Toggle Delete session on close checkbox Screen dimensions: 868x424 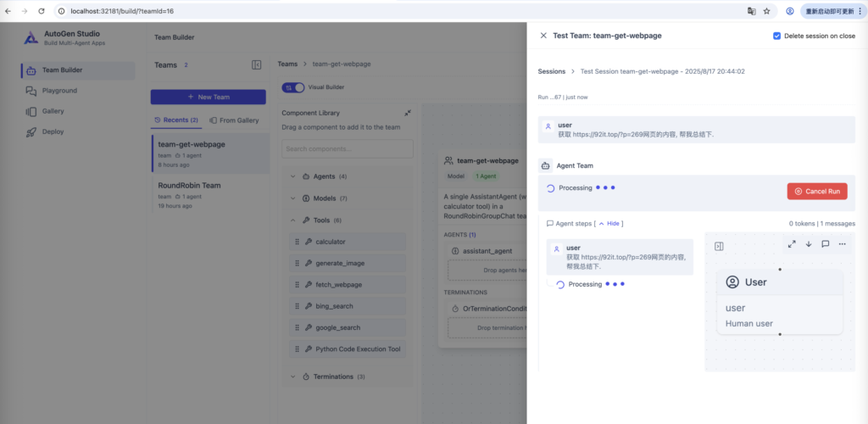[x=776, y=36]
